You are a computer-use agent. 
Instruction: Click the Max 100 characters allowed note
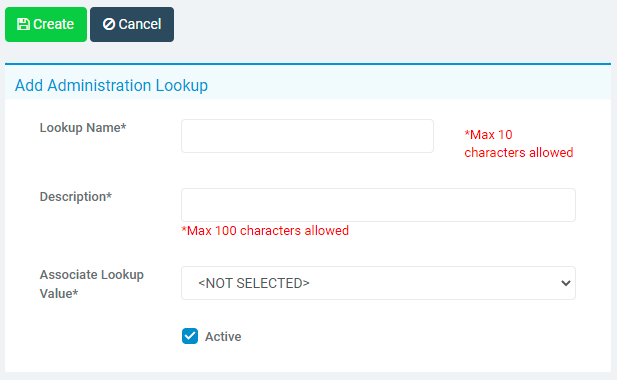coord(265,231)
